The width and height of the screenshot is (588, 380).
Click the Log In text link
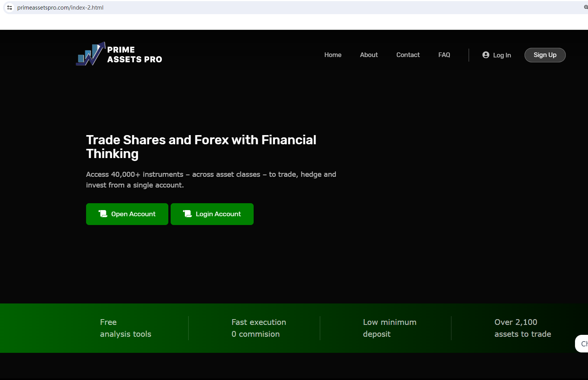[x=502, y=55]
